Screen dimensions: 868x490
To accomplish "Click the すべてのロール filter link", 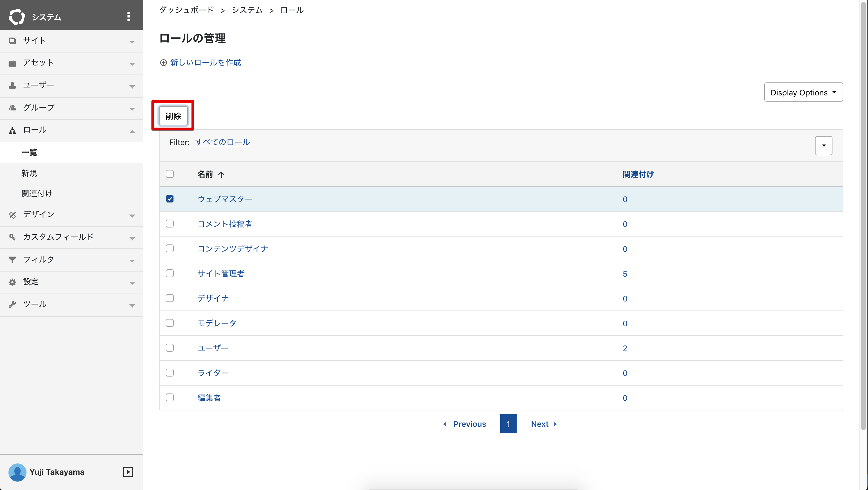I will [x=222, y=142].
